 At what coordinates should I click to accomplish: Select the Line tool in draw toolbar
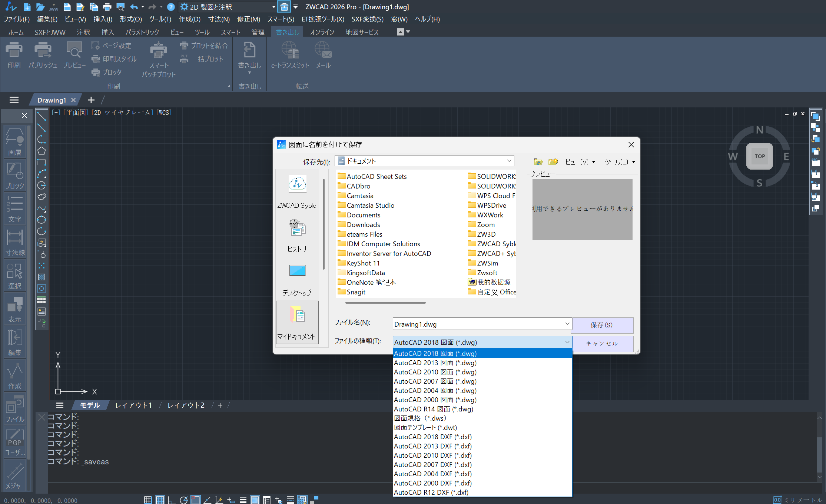pyautogui.click(x=42, y=116)
